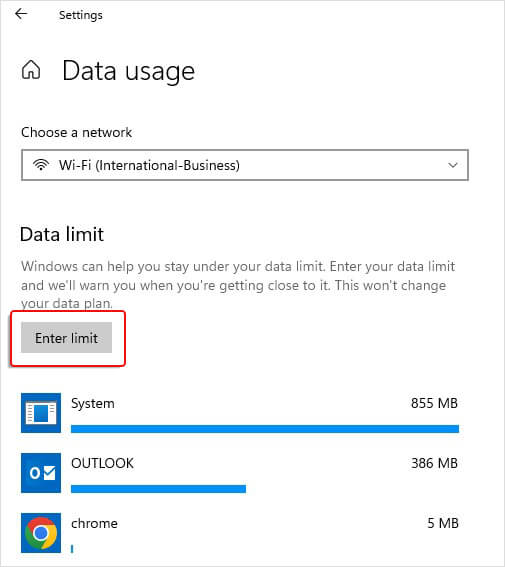Click the 855 MB usage value
Image resolution: width=505 pixels, height=567 pixels.
point(434,403)
